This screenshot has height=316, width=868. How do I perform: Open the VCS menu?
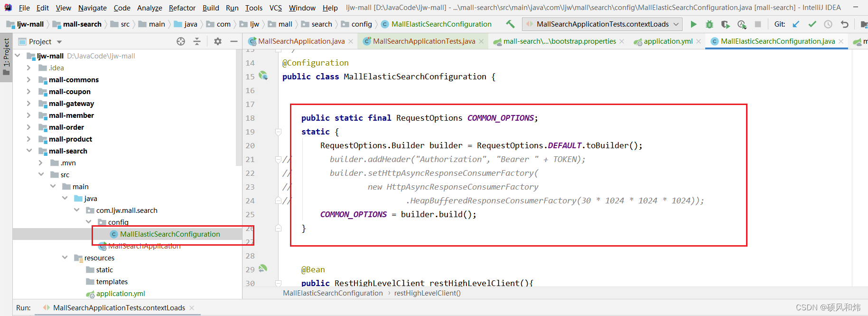276,8
